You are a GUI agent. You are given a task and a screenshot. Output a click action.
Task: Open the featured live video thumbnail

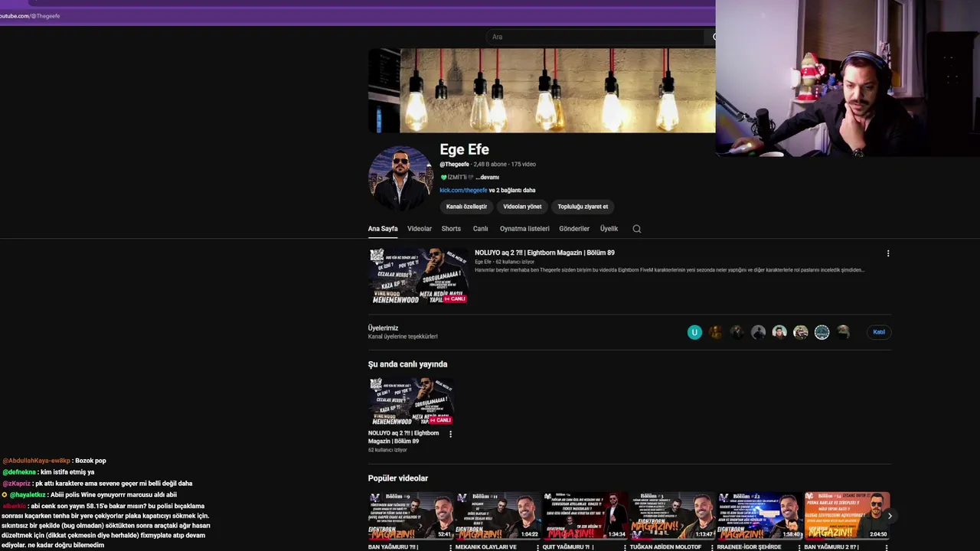(418, 276)
